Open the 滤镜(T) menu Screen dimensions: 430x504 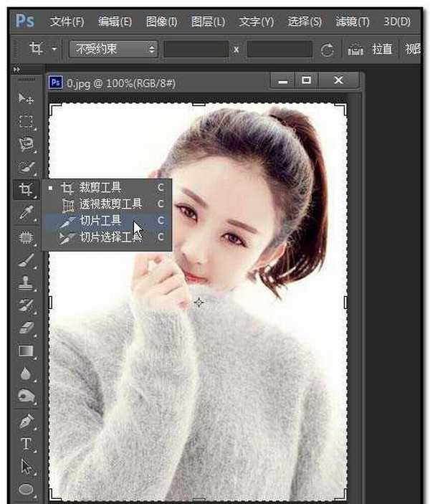pos(353,22)
